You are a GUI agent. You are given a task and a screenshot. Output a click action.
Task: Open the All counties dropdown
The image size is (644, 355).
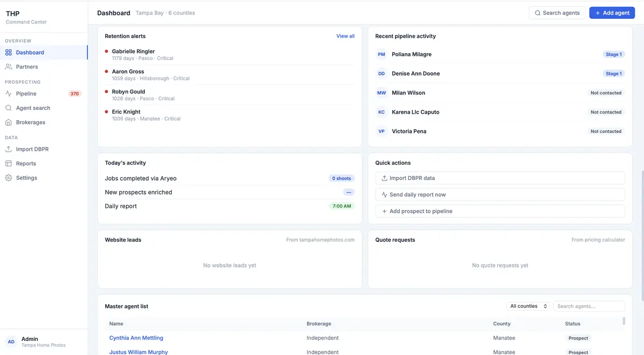pos(528,306)
